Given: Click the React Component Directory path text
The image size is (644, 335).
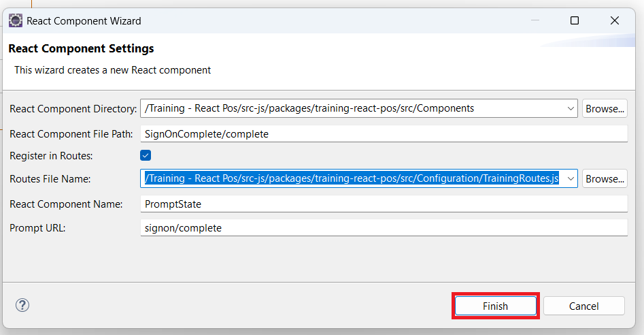Looking at the screenshot, I should click(x=309, y=108).
